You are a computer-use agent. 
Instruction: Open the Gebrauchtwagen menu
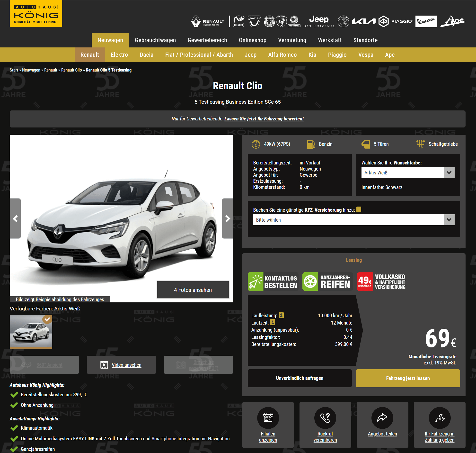click(155, 40)
